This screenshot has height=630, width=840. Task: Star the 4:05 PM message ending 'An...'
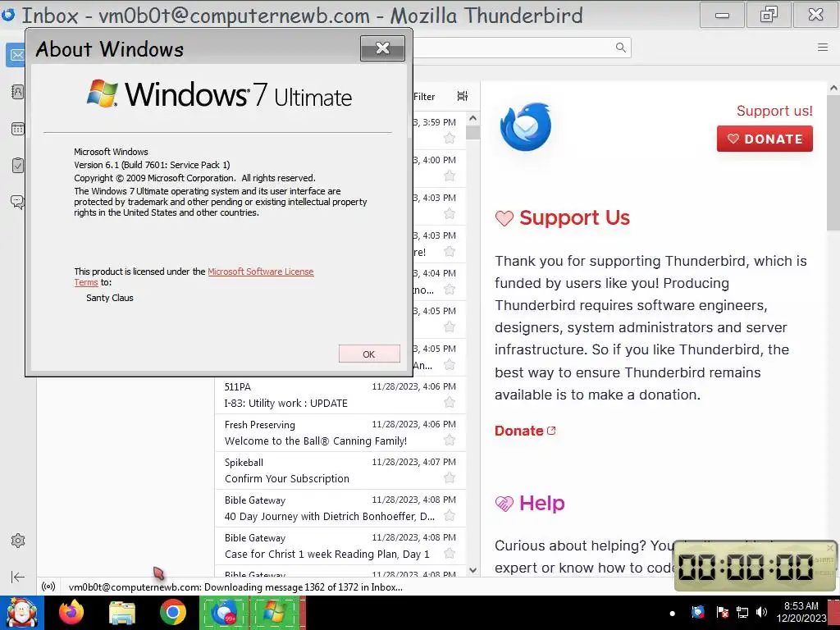[450, 365]
